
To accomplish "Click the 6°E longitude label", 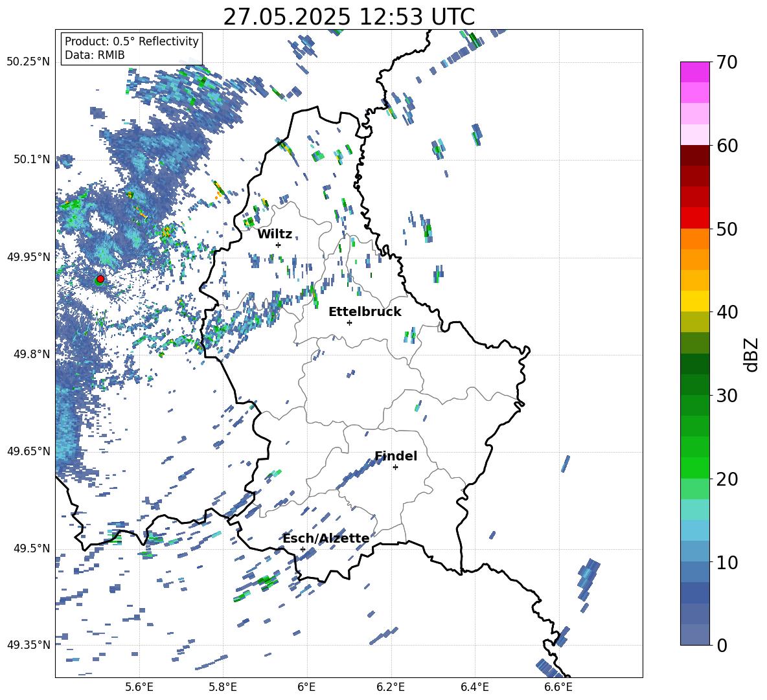I will click(x=306, y=688).
